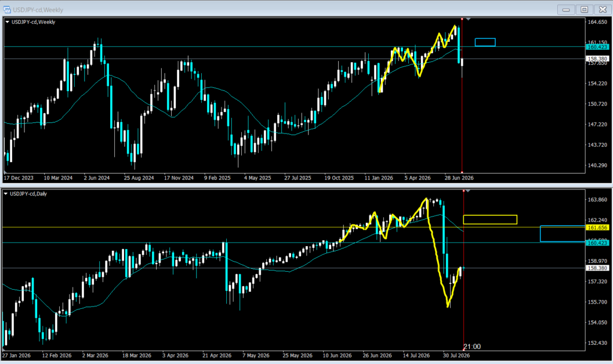Click the USDJPY-cd,Weekly chart label
Screen dimensions: 613x364
tap(34, 22)
